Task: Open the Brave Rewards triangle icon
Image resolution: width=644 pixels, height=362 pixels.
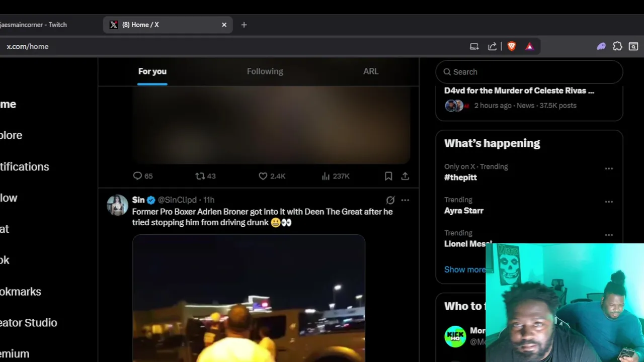Action: point(529,46)
